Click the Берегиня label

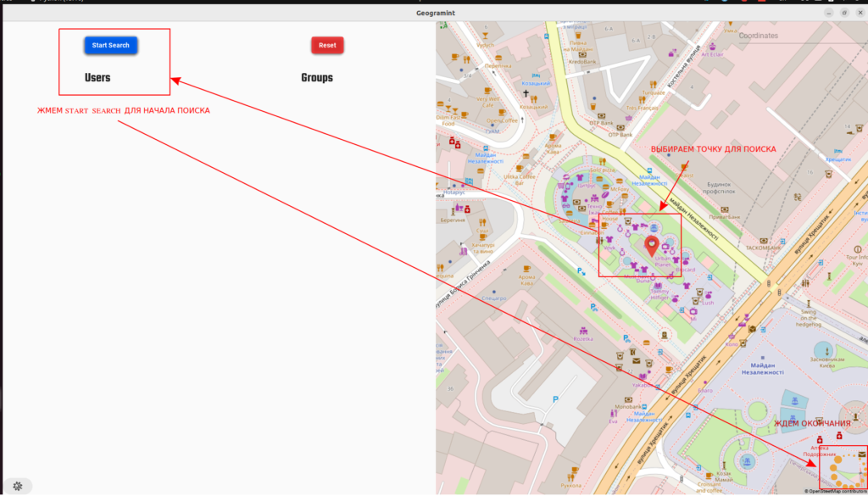[x=453, y=220]
